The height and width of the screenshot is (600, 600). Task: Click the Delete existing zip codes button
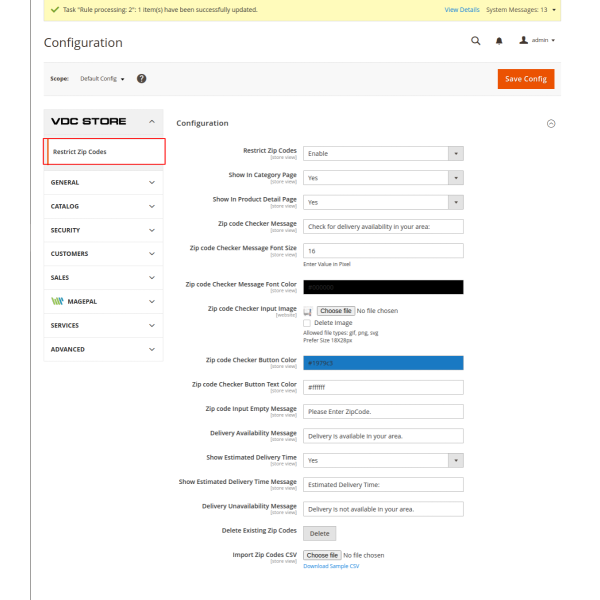pyautogui.click(x=319, y=533)
